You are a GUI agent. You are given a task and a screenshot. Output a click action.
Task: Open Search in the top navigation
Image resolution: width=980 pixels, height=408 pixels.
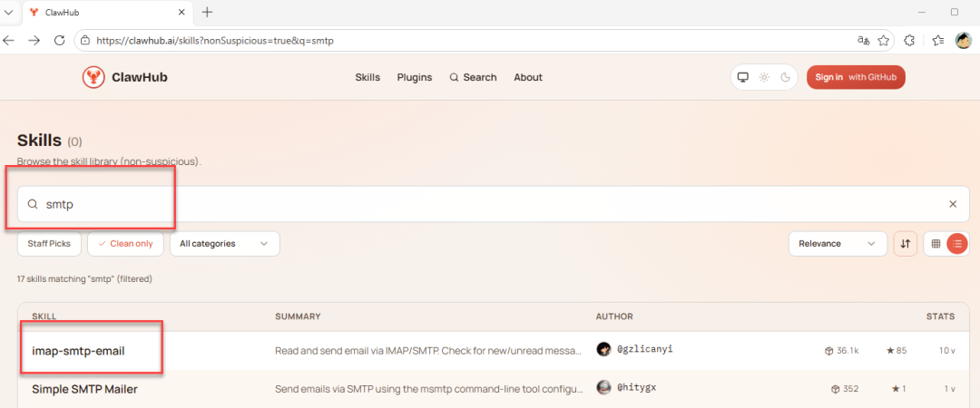(473, 77)
